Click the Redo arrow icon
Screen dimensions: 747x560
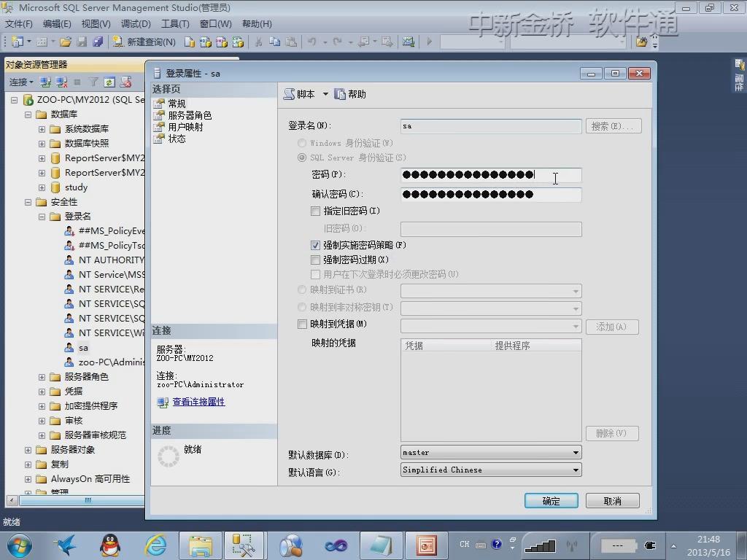pos(337,42)
